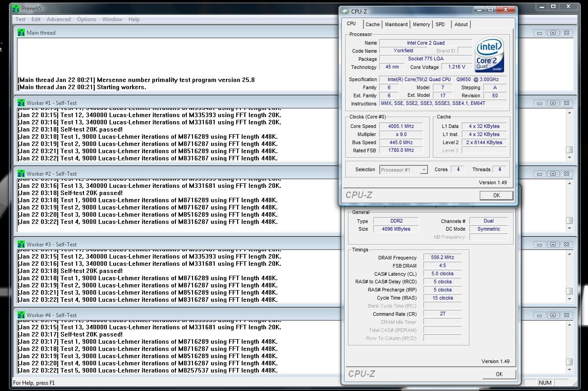Maximize the Worker #3 child window
Screen dimensions: 588x391
click(x=554, y=244)
